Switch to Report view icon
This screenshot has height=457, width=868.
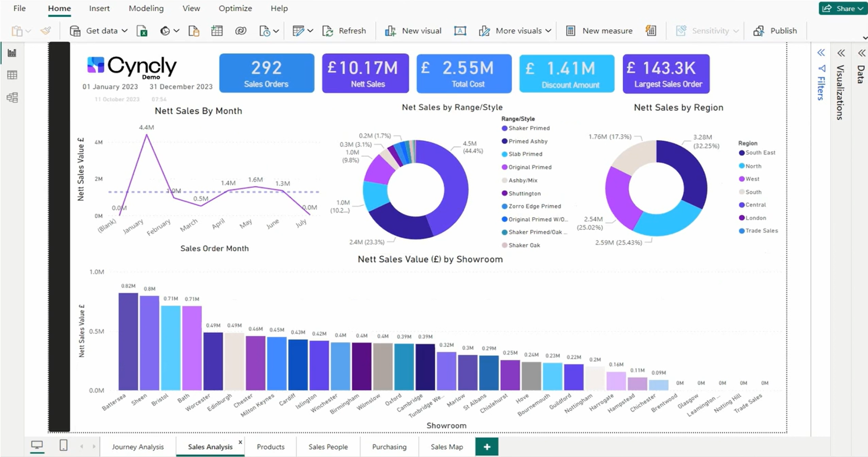pyautogui.click(x=12, y=53)
